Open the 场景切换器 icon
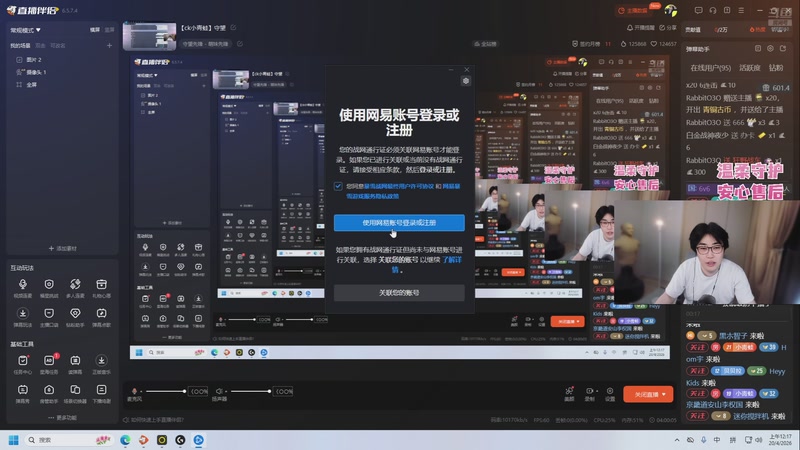This screenshot has width=800, height=450. coord(75,390)
